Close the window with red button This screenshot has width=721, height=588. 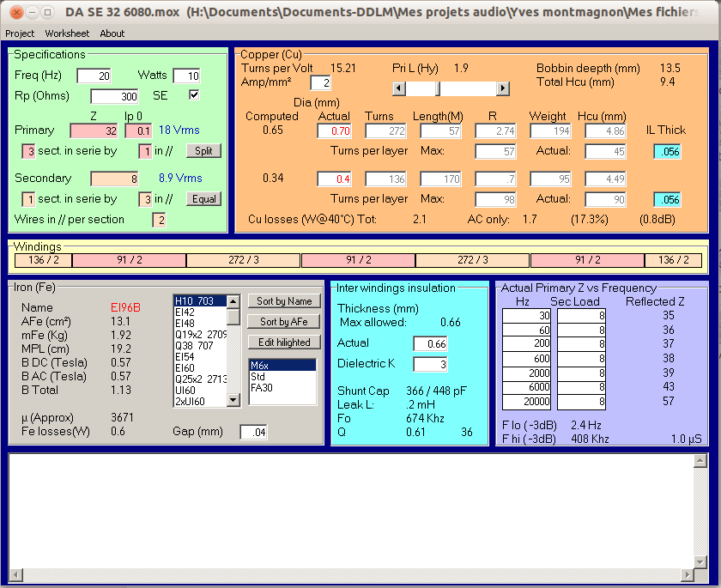point(16,12)
